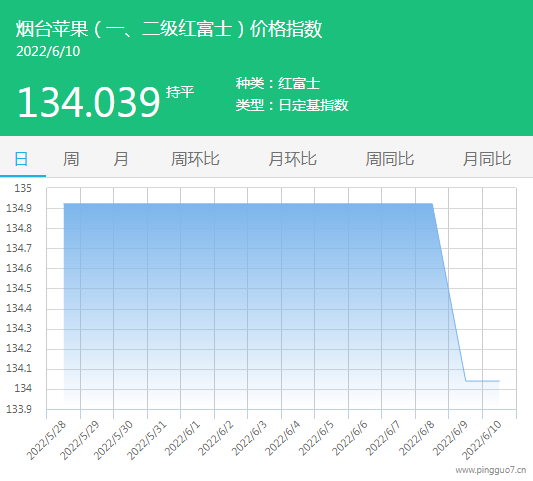The width and height of the screenshot is (533, 481).
Task: Click the 持平 status label
Action: point(180,92)
